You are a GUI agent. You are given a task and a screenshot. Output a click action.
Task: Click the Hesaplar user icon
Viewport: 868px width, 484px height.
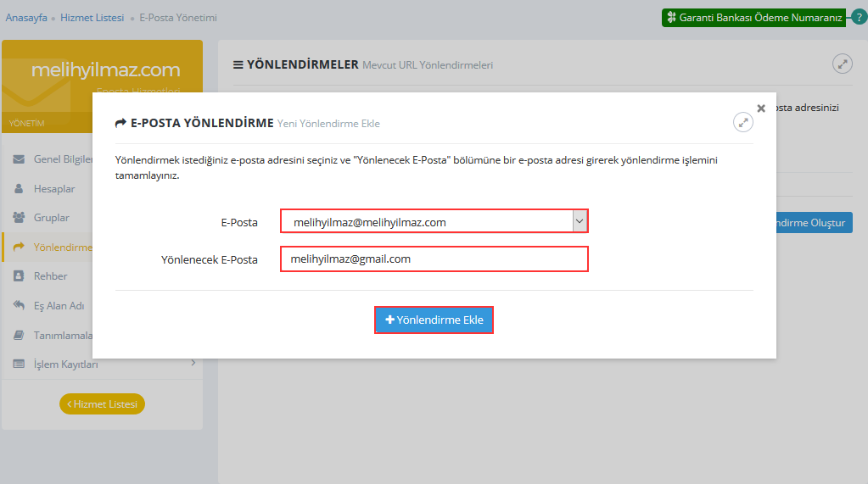pyautogui.click(x=19, y=189)
